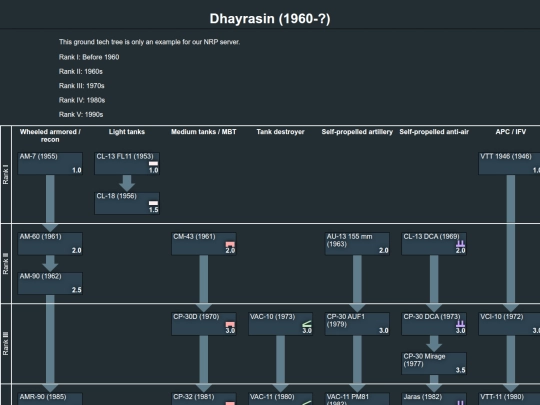Click the 3.5 rating on CP-30 Mirage
540x405 pixels.
pos(460,370)
